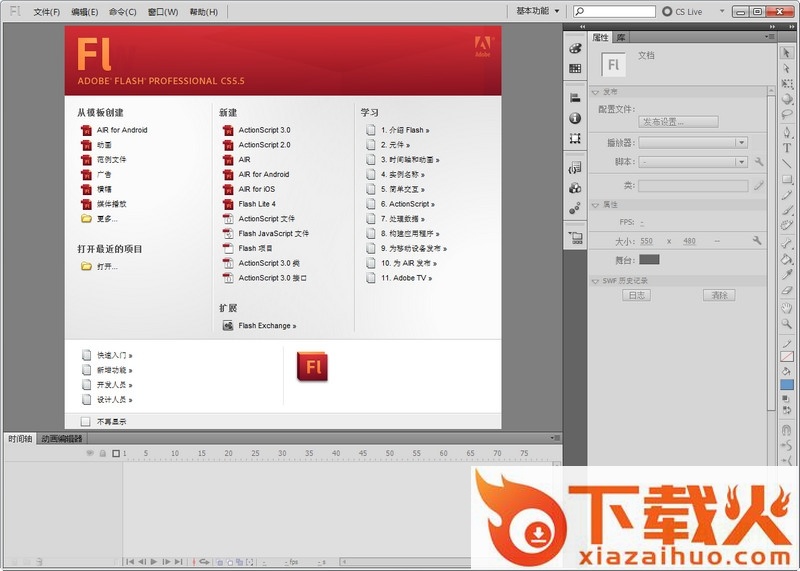
Task: Click the 清除 button
Action: click(x=719, y=295)
